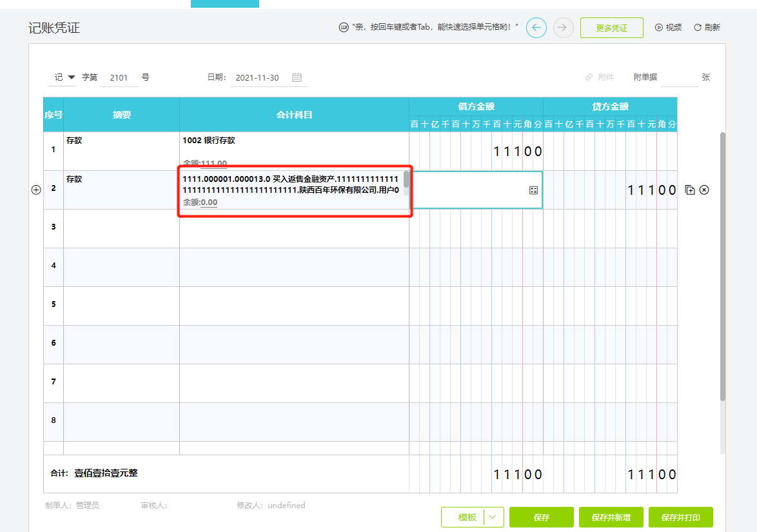Copy row 2 using the duplicate icon
This screenshot has width=757, height=532.
[x=690, y=190]
